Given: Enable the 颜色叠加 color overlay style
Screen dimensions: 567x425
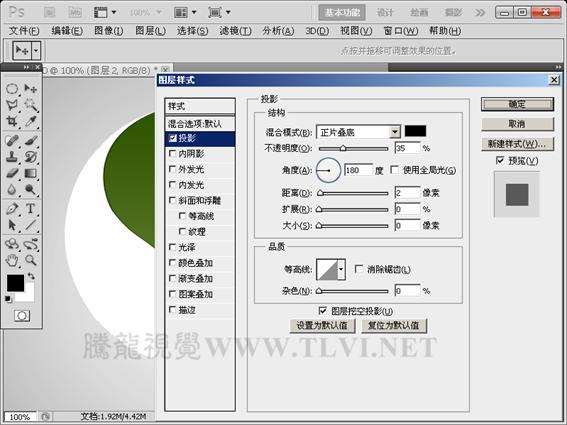Looking at the screenshot, I should point(172,263).
